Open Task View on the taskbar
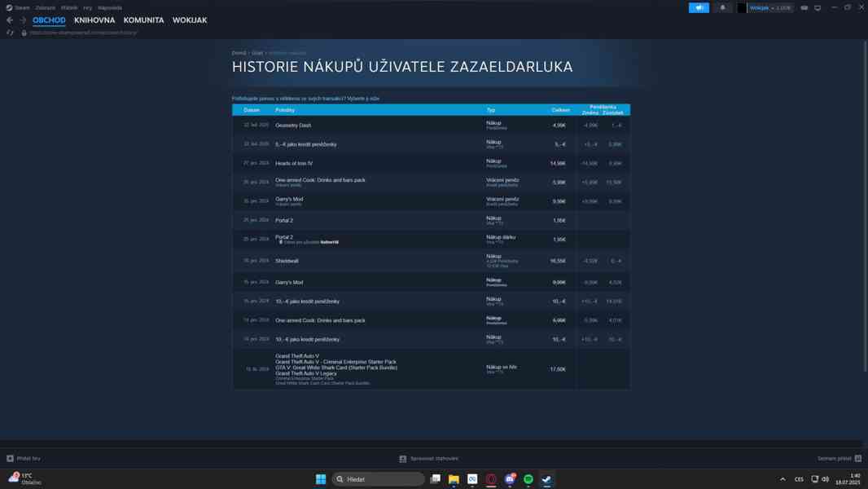 pyautogui.click(x=436, y=479)
